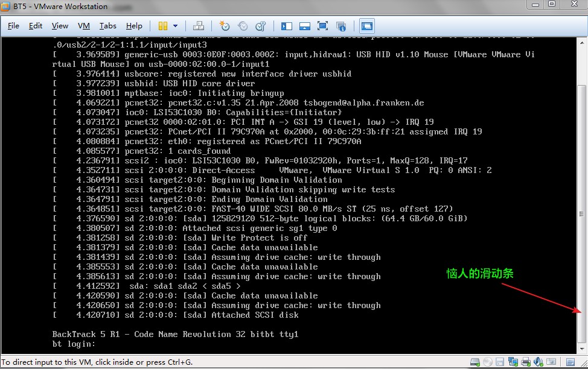Click the 'eth0: registered as PCnet/PCI II' line
Screen dimensions: 588x369
pyautogui.click(x=206, y=141)
